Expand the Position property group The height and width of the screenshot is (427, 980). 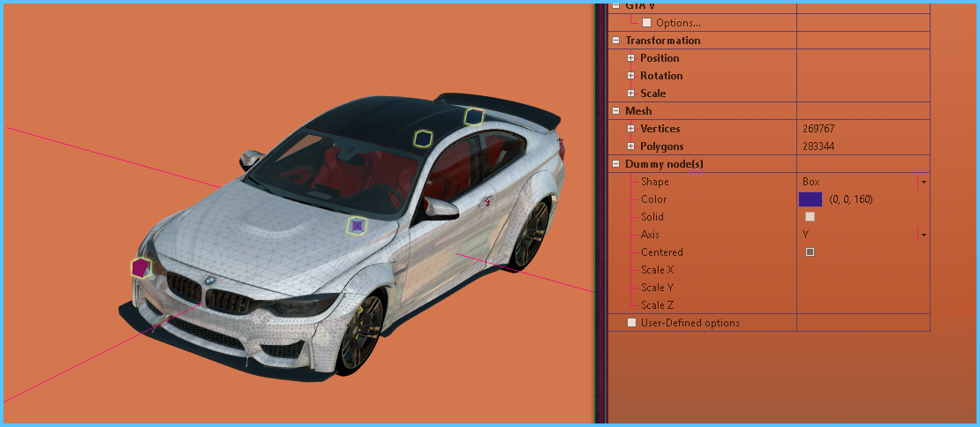tap(630, 58)
